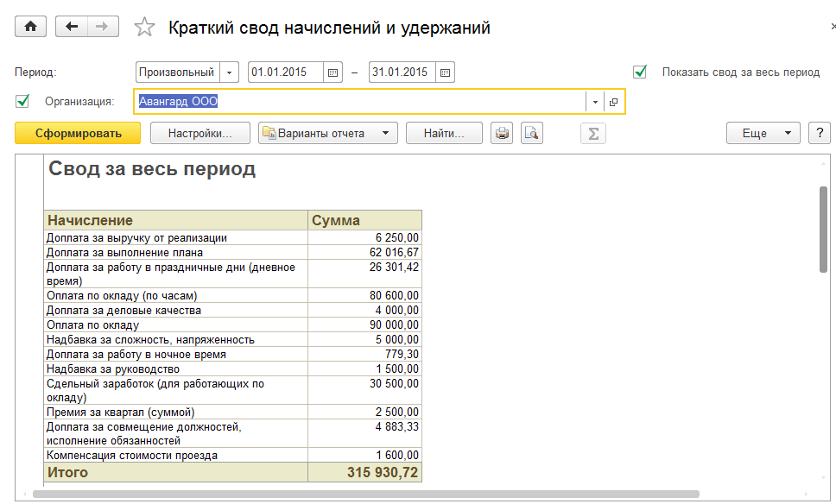Open the organization field dropdown arrow
Screen dimensions: 836x504
[595, 102]
